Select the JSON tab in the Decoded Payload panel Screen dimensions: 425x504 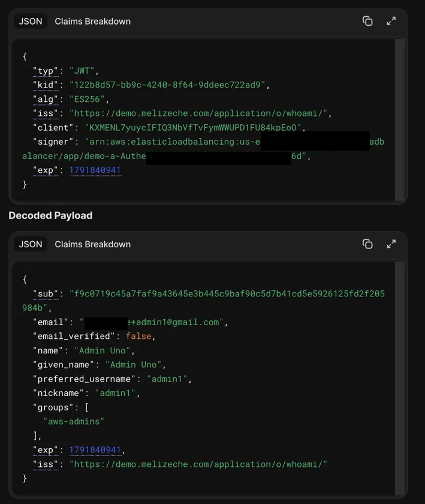(31, 244)
